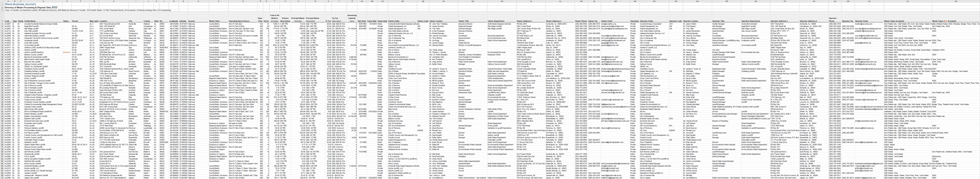Viewport: 980px width, 179px height.
Task: Click the 'Latitude' heading cell
Action: click(x=183, y=21)
